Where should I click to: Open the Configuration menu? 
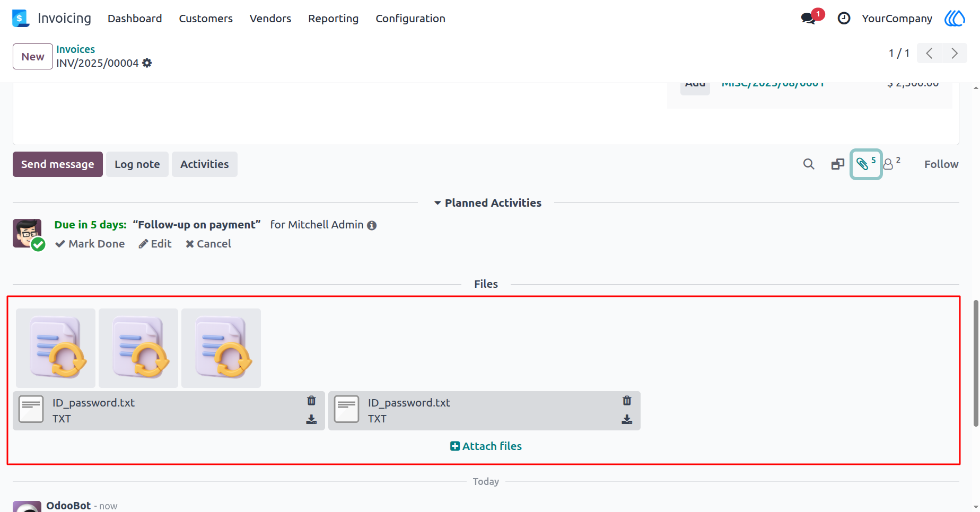coord(410,19)
